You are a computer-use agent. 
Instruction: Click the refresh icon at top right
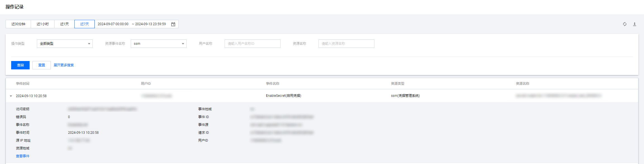(x=625, y=24)
